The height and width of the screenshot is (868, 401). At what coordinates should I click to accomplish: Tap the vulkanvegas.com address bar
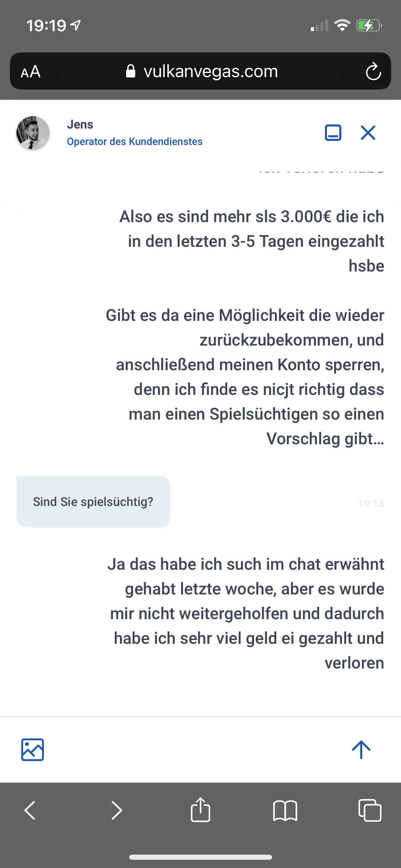[x=210, y=72]
